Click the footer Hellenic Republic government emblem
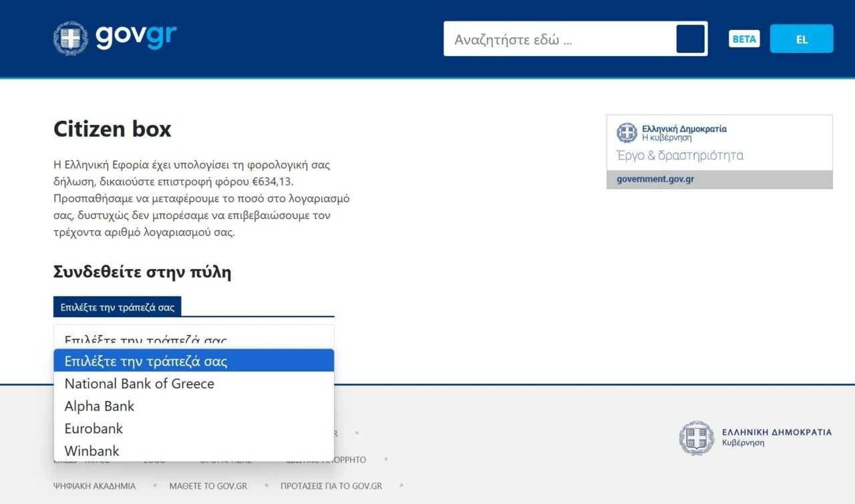 coord(697,438)
